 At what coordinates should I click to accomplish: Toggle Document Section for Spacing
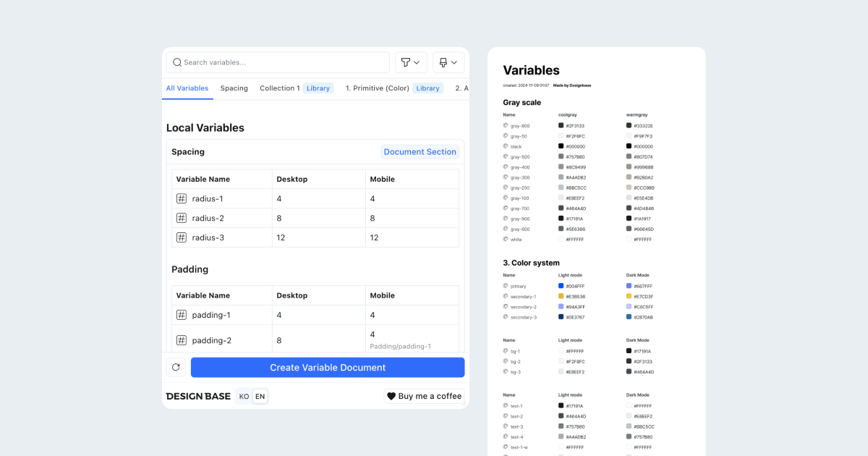click(420, 152)
